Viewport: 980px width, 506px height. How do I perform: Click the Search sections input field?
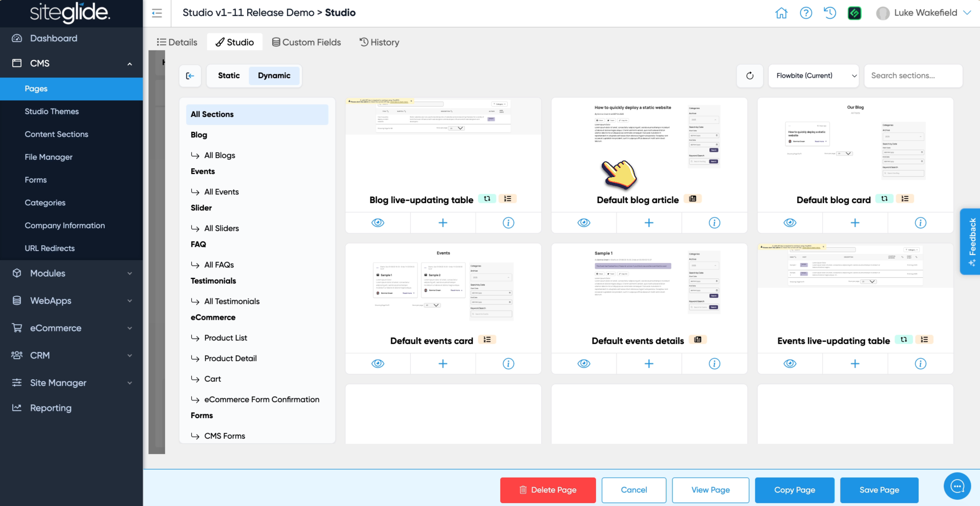coord(913,76)
